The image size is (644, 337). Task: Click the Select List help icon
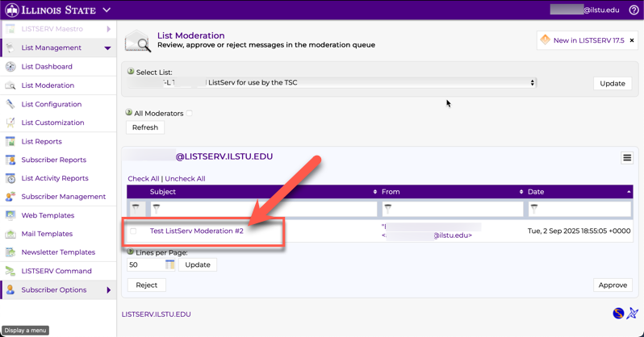(131, 72)
